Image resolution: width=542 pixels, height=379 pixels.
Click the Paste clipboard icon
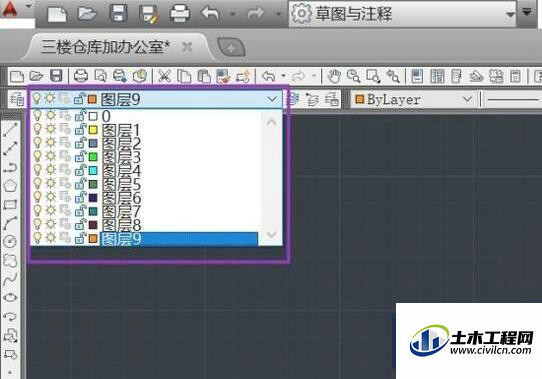(204, 76)
